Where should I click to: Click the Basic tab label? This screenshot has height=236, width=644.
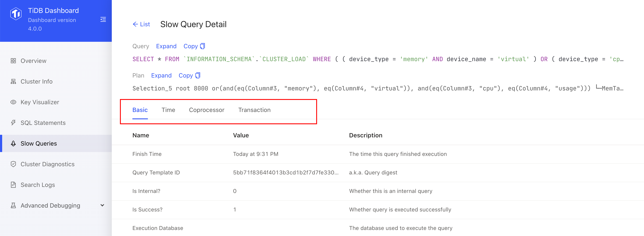coord(140,110)
